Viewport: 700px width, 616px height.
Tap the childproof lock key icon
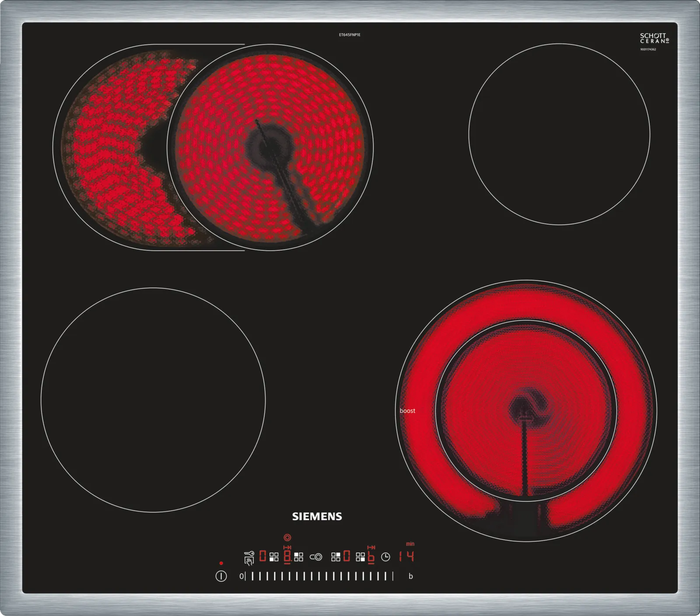coord(249,554)
